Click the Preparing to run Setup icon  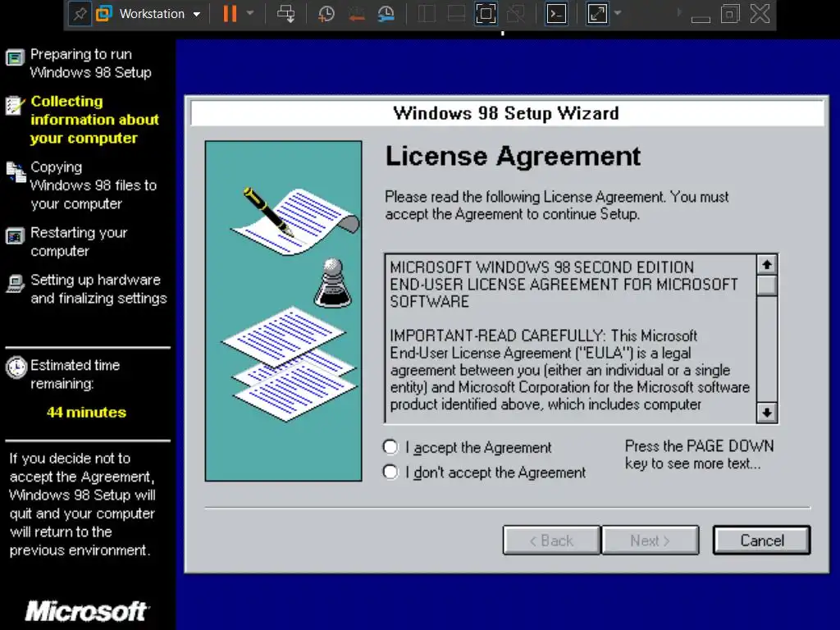[x=15, y=57]
